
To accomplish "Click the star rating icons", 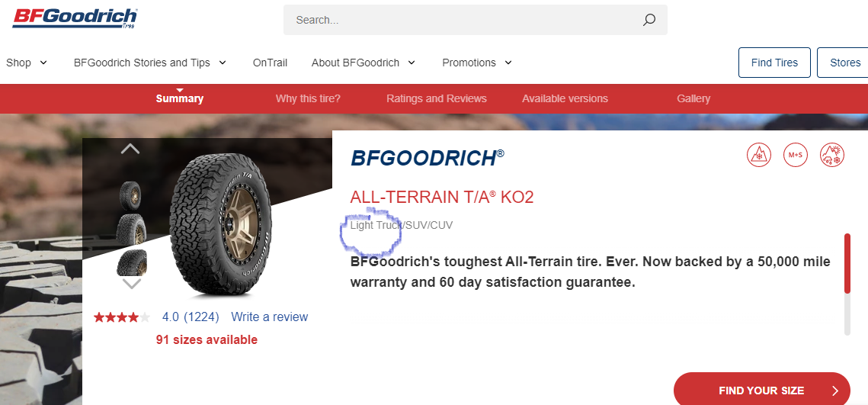I will click(x=122, y=317).
